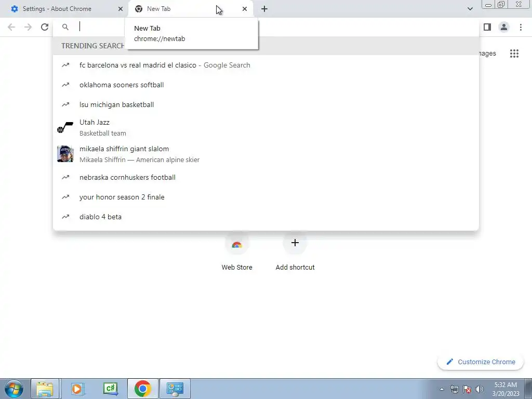Choose lsu michigan basketball suggestion
This screenshot has height=399, width=532.
pos(266,104)
